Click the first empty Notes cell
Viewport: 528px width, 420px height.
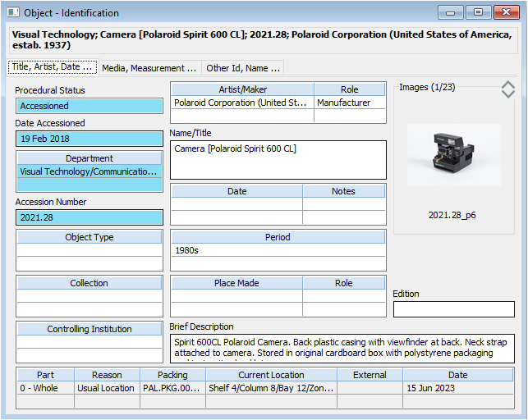click(343, 204)
